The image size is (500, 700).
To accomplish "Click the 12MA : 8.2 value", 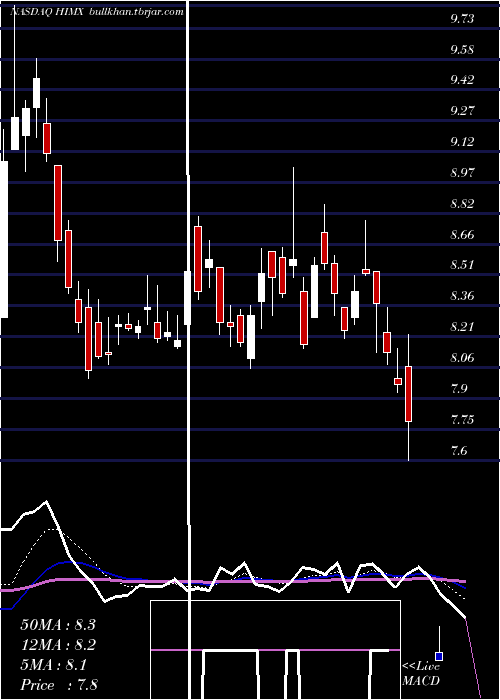I will [58, 645].
